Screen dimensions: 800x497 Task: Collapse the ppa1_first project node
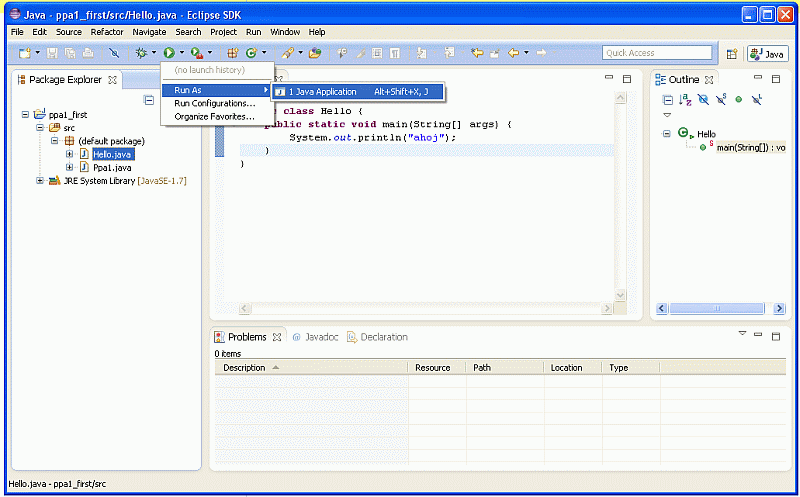click(x=26, y=115)
